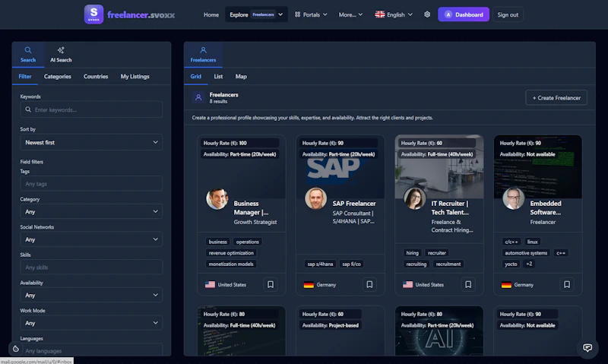Click the 'sap s/4hana' tag
The width and height of the screenshot is (608, 364).
tap(320, 264)
